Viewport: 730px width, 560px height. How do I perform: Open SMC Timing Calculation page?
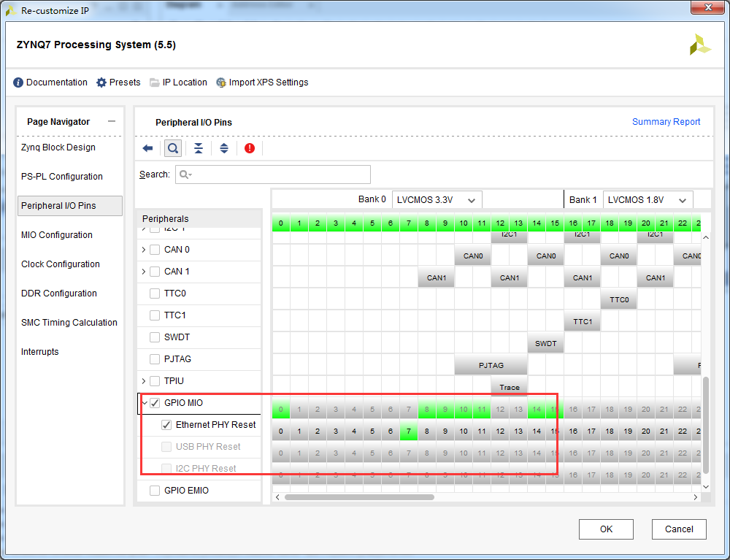[69, 323]
